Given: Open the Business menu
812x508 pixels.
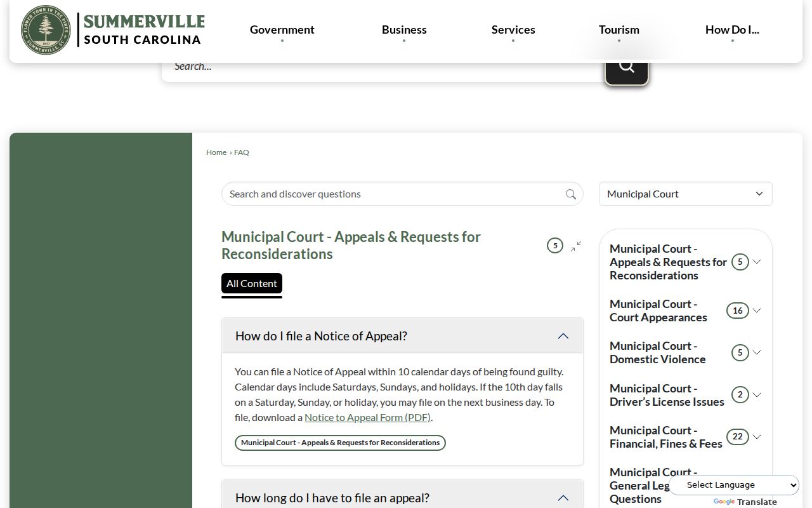Looking at the screenshot, I should click(404, 30).
